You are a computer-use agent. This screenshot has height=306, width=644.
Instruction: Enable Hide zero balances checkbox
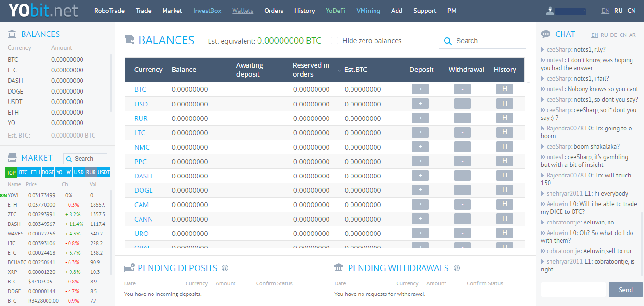coord(335,41)
